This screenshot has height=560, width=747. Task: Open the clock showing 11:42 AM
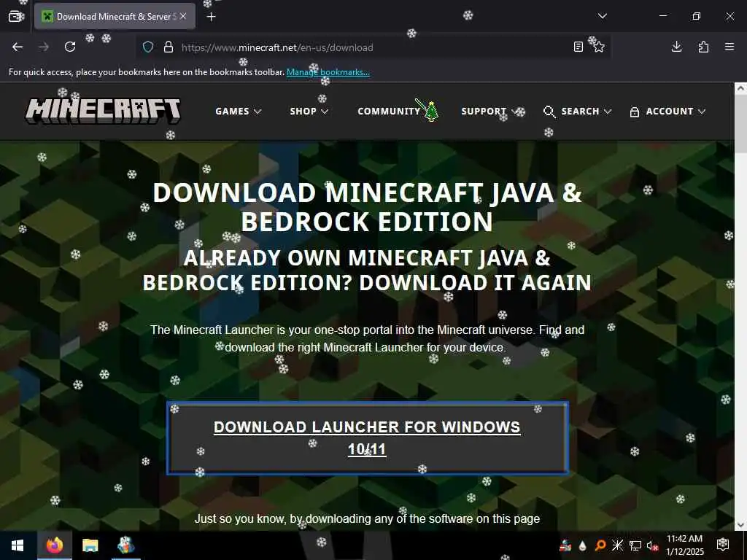684,545
